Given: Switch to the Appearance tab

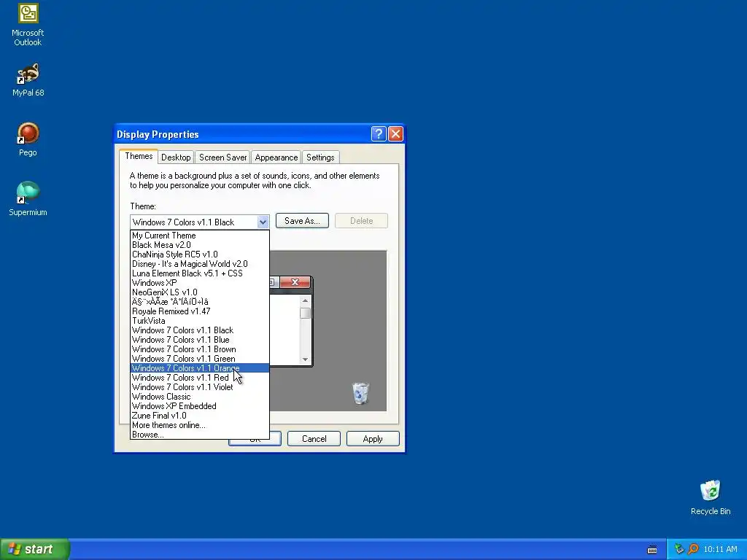Looking at the screenshot, I should pos(276,157).
